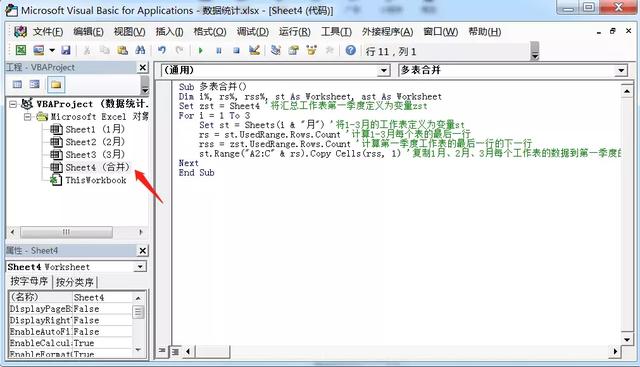Switch to Full Module View button
The image size is (640, 367).
click(176, 351)
